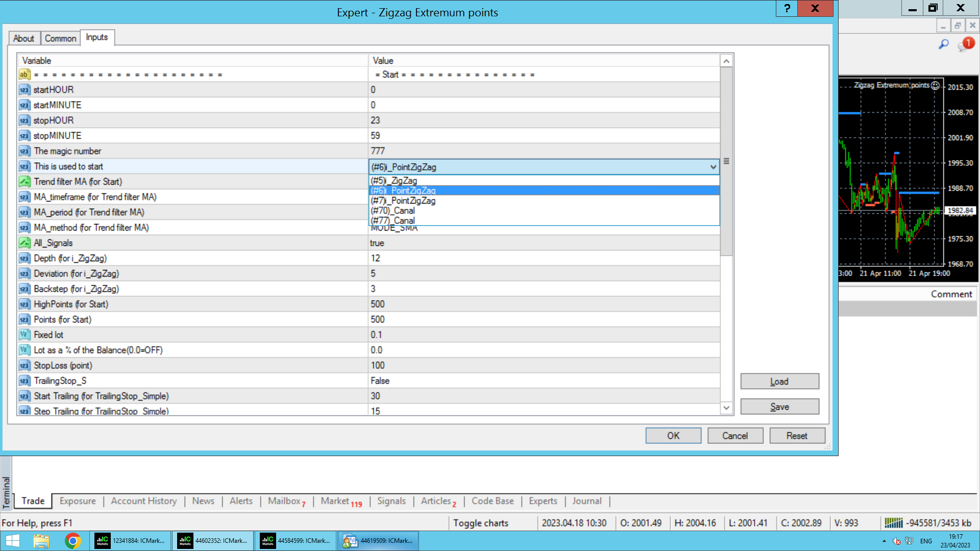Switch to the Common tab
Viewport: 980px width, 551px height.
(60, 38)
